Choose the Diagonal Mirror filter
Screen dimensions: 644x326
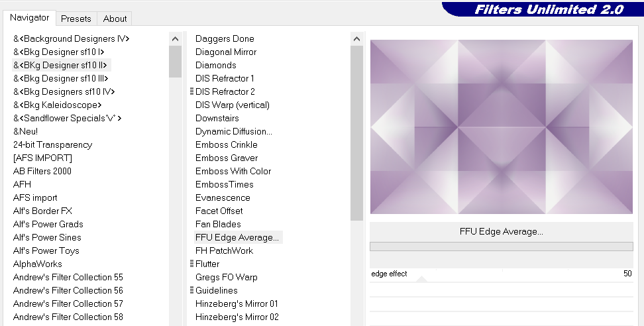click(x=226, y=52)
